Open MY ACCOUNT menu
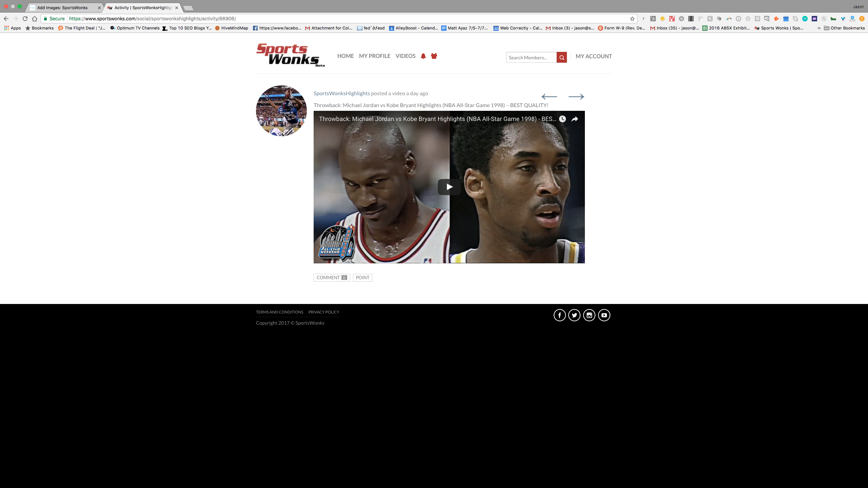Screen dimensions: 868x488 tap(594, 57)
